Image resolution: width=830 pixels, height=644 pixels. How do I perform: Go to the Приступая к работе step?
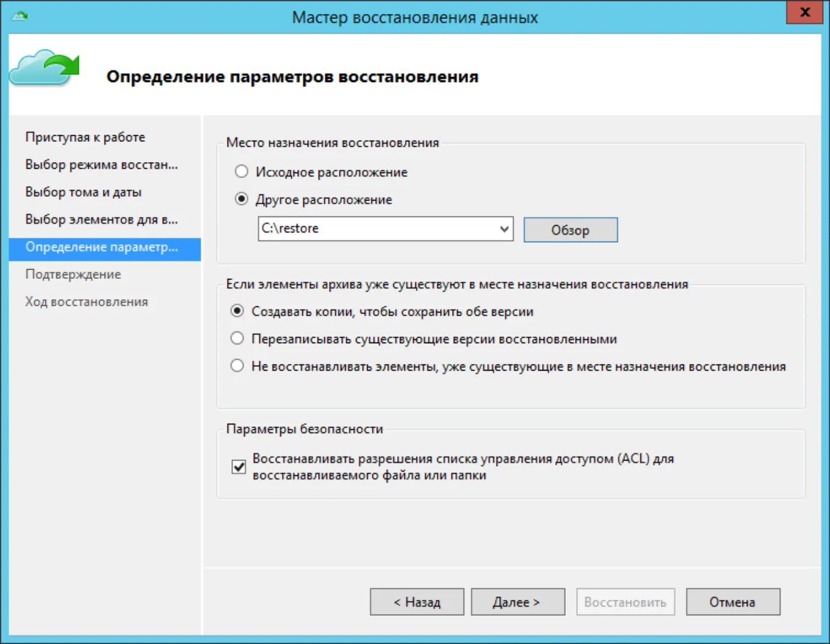[86, 137]
